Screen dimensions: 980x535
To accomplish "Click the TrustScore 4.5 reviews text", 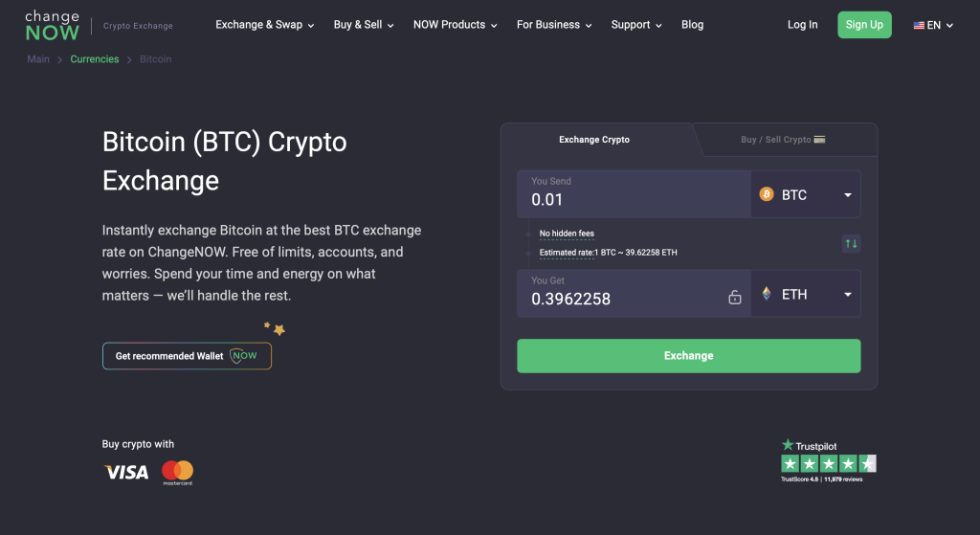I will (x=821, y=479).
